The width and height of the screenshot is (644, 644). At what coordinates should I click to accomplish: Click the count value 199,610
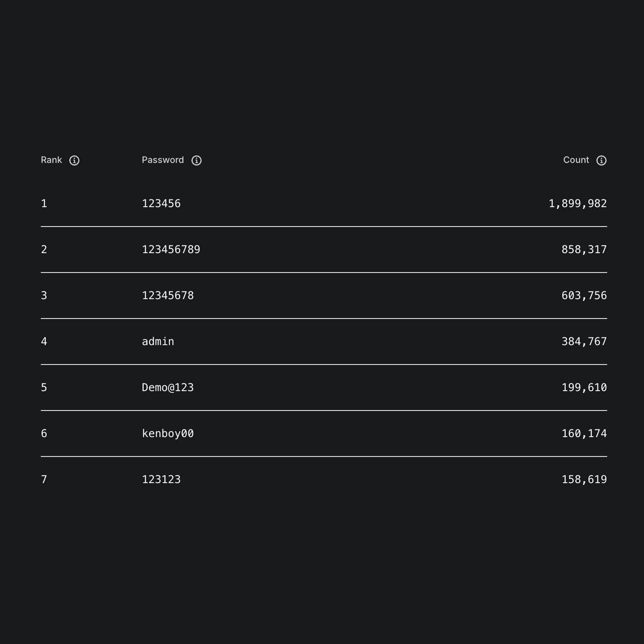click(584, 387)
